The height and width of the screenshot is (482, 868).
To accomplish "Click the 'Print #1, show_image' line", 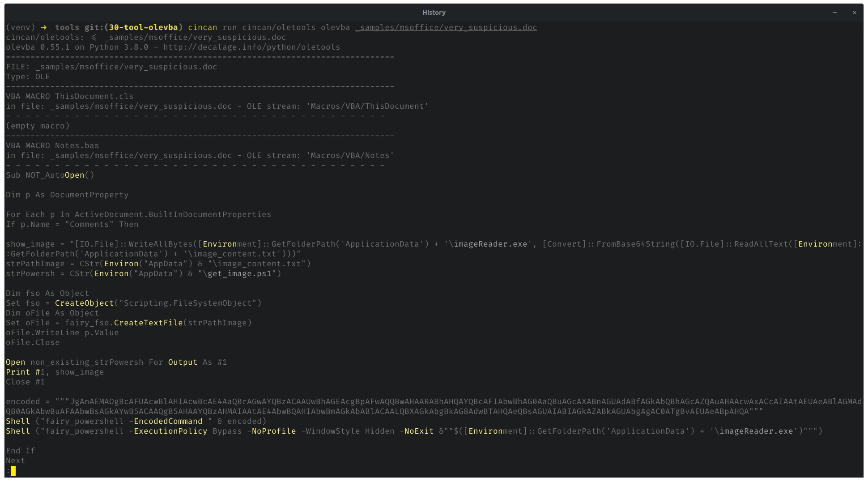I will [x=55, y=372].
